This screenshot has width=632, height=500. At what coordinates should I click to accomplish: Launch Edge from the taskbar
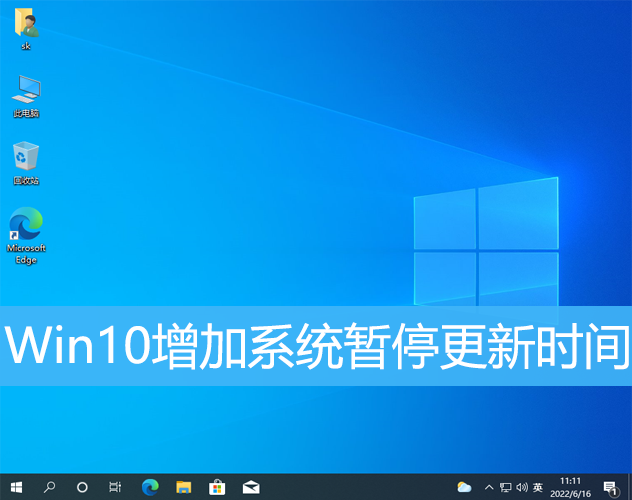[x=150, y=487]
